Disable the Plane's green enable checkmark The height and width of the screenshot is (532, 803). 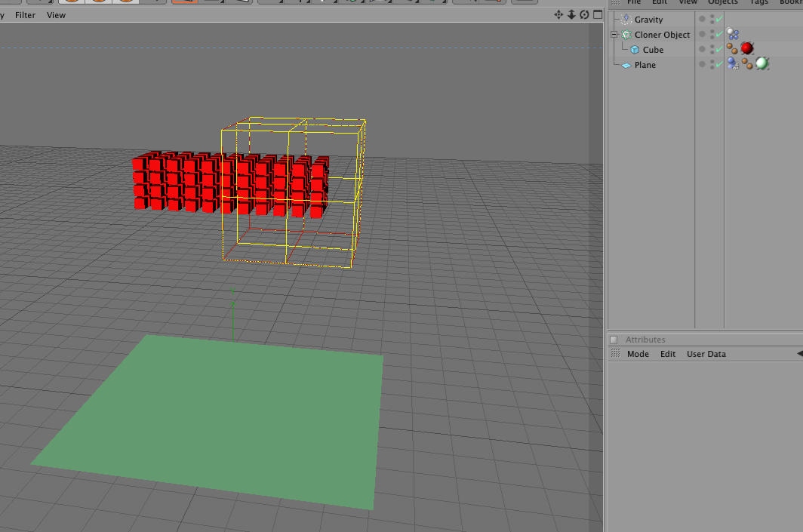click(719, 64)
